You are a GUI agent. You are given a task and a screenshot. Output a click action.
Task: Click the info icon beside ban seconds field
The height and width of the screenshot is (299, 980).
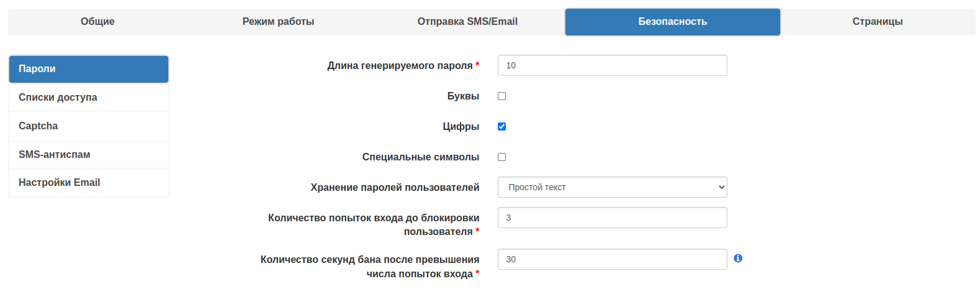738,259
